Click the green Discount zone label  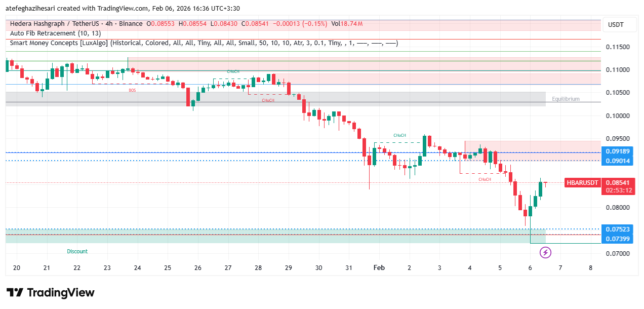click(x=77, y=251)
